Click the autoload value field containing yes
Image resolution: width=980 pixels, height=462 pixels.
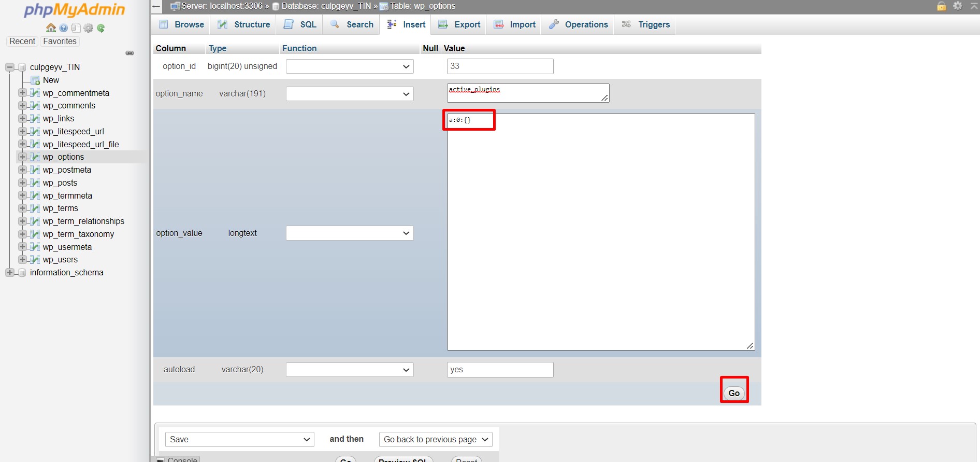(500, 370)
